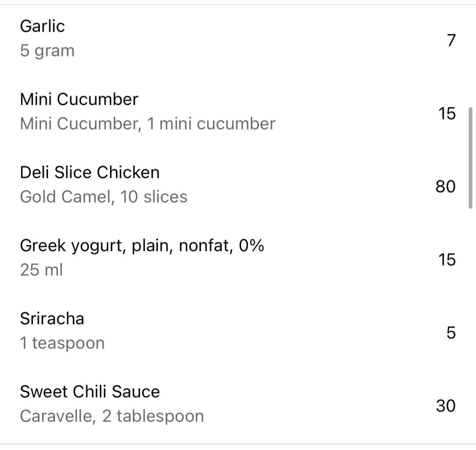476x450 pixels.
Task: Click the "25 ml" serving size text
Action: pyautogui.click(x=41, y=269)
